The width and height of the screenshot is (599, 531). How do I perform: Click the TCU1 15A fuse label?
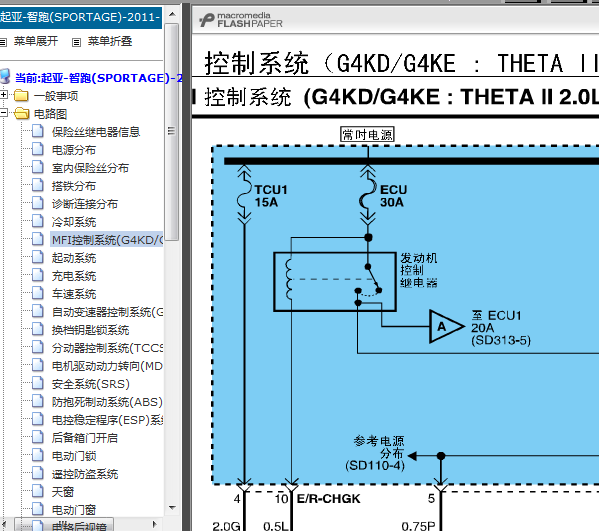(271, 196)
